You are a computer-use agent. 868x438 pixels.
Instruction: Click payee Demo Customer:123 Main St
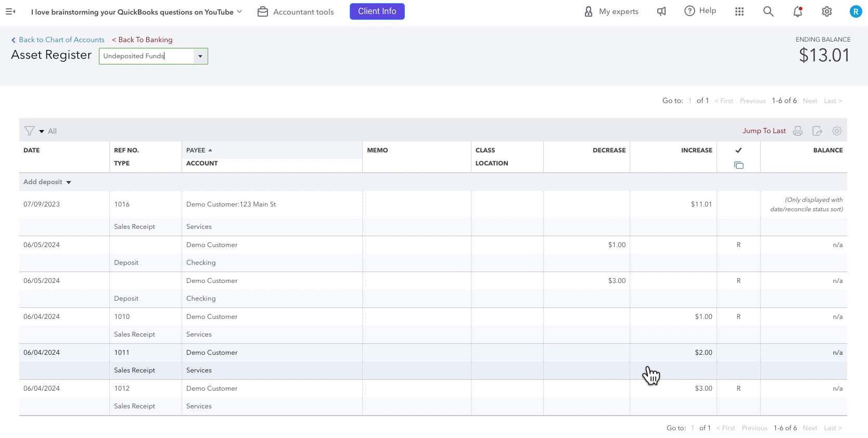(x=231, y=204)
